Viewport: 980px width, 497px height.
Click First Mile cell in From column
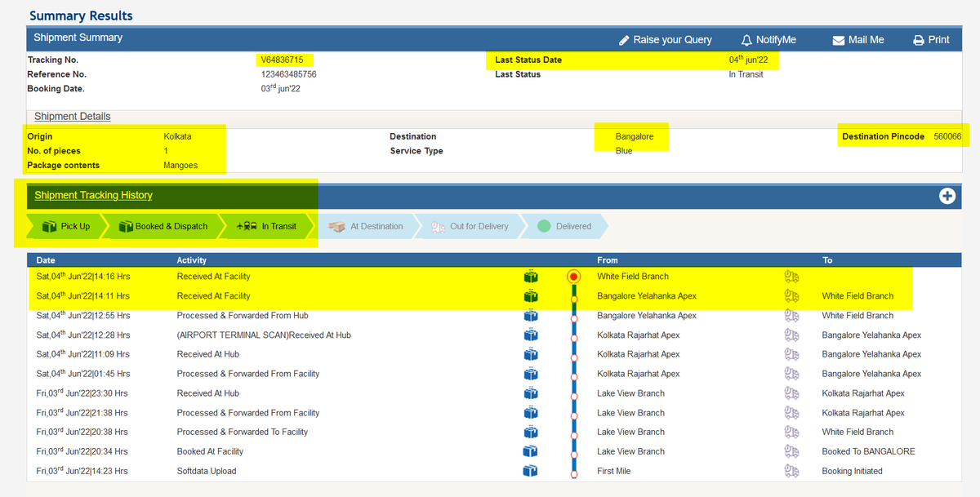[x=614, y=471]
